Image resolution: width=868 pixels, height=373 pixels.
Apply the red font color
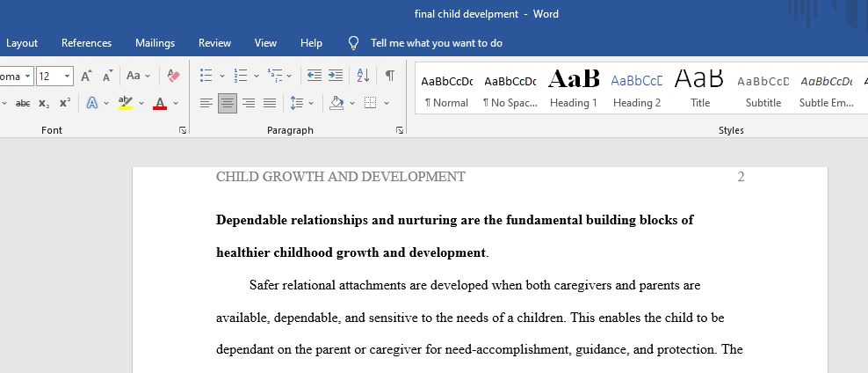coord(160,103)
